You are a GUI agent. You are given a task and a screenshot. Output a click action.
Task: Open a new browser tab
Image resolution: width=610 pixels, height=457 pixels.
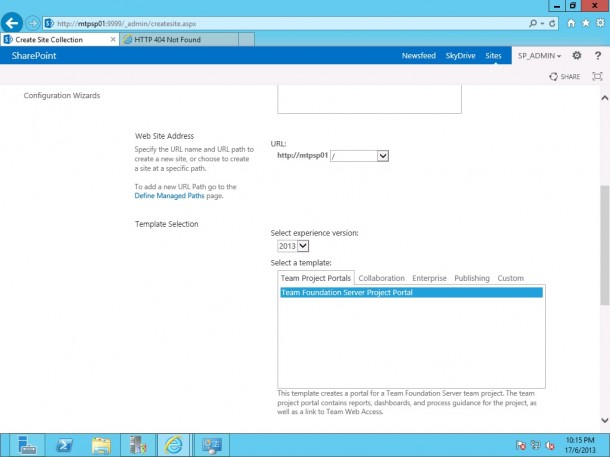(x=247, y=39)
